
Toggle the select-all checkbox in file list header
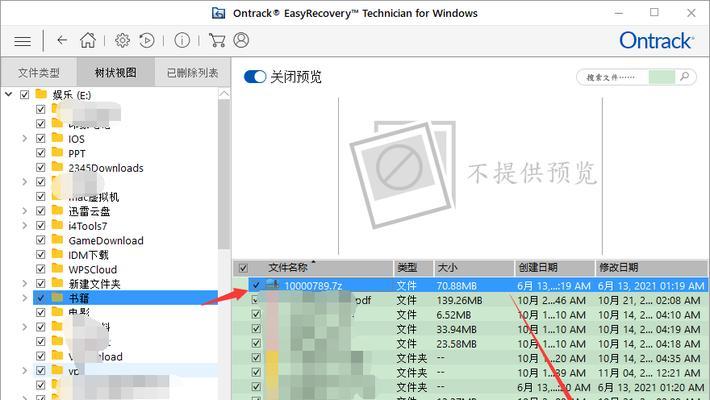(x=243, y=268)
